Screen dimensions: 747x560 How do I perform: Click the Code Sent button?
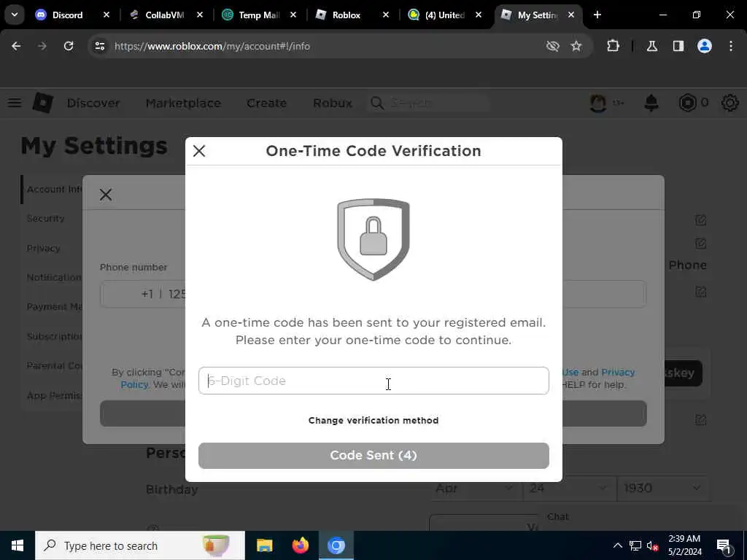coord(373,456)
